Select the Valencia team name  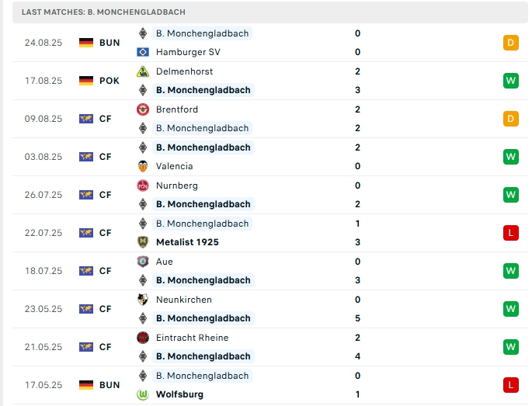coord(174,166)
